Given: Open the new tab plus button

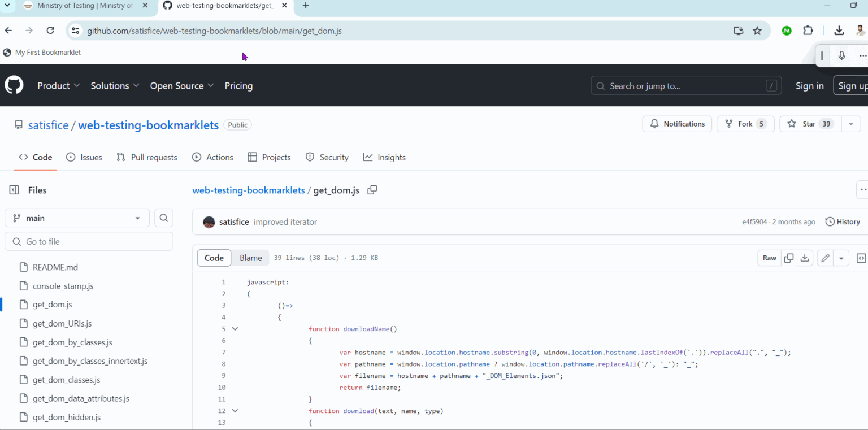Looking at the screenshot, I should point(306,6).
